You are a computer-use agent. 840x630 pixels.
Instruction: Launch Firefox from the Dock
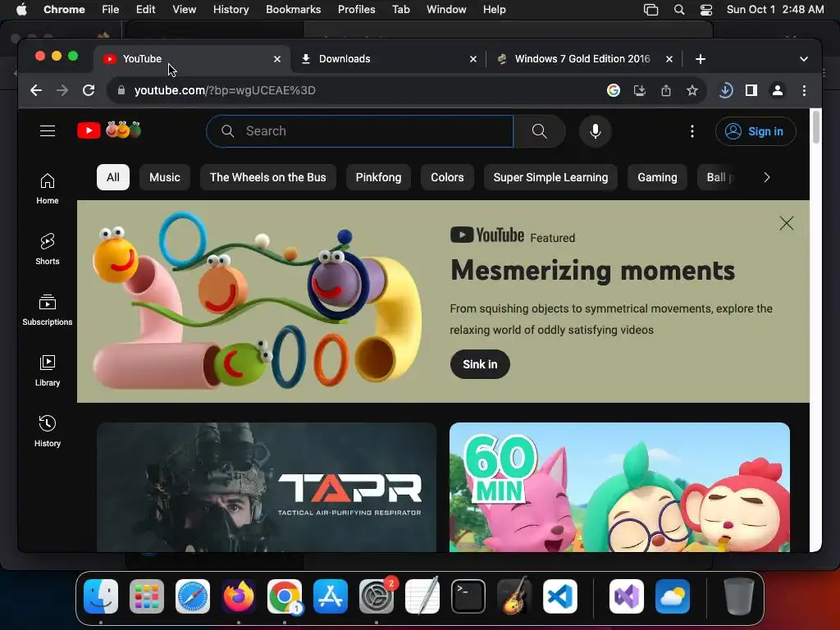pos(239,596)
